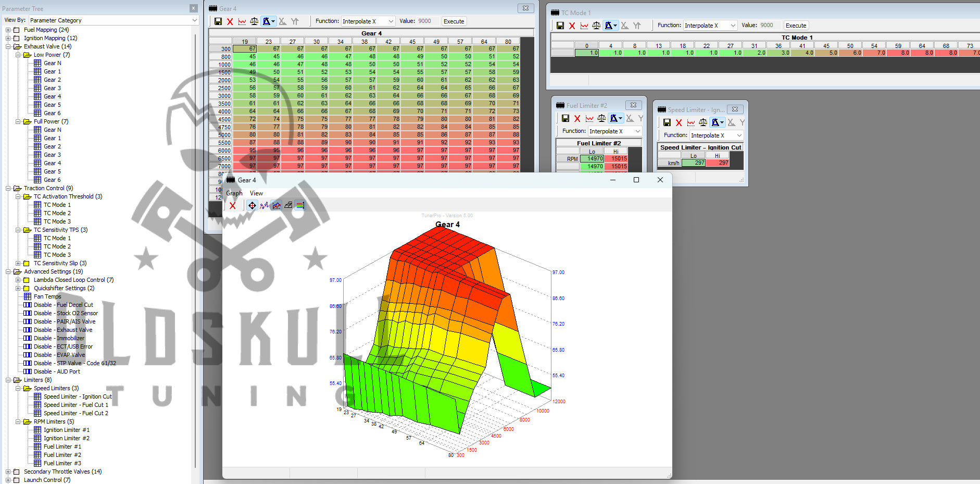Image resolution: width=980 pixels, height=484 pixels.
Task: Open the graph icon in the Speed Limiter toolbar
Action: coord(691,122)
